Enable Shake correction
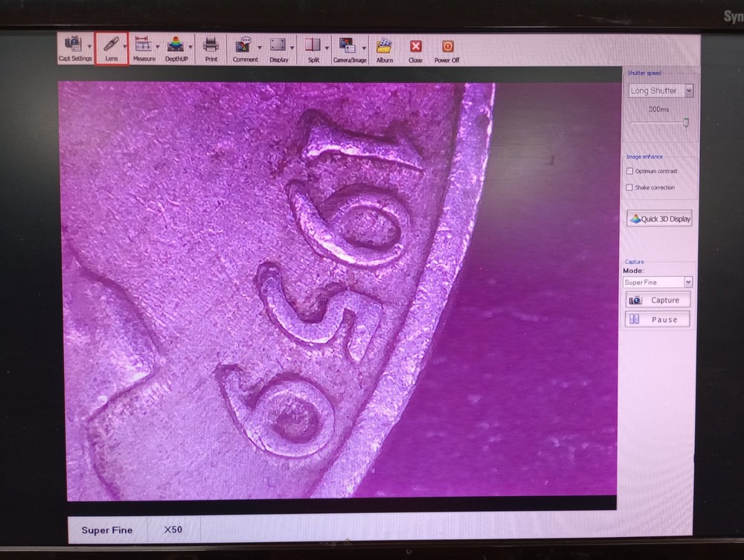Viewport: 744px width, 560px height. [629, 187]
